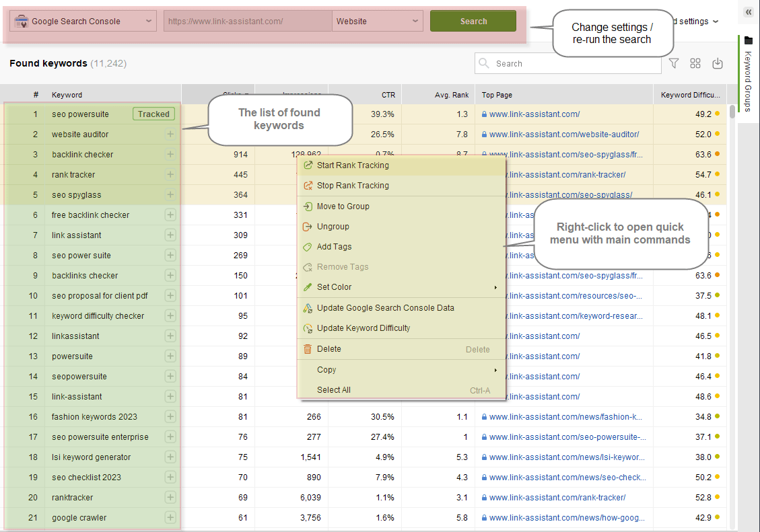Open the grid view icon
This screenshot has width=760, height=532.
(695, 63)
